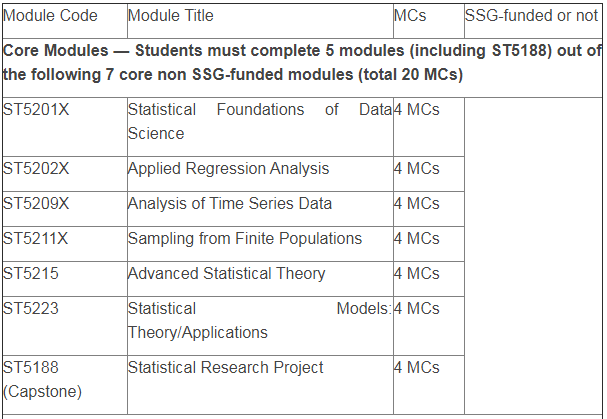
Task: Select Sampling from Finite Populations title
Action: 245,239
